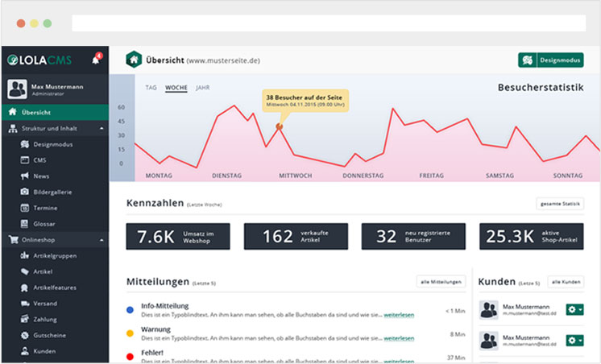Click the green macOS window button
Viewport: 601px width, 364px height.
pyautogui.click(x=48, y=23)
